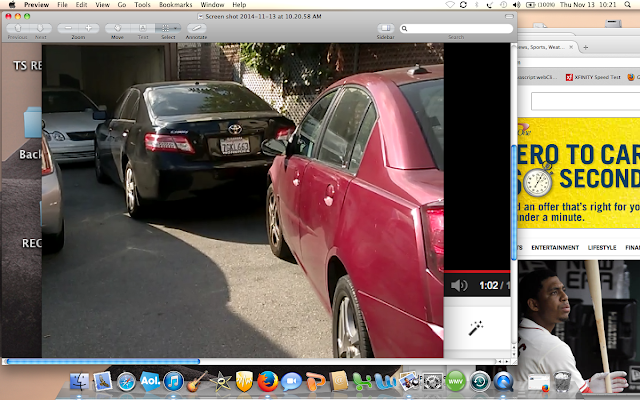Open Excel from the Dock
The width and height of the screenshot is (640, 400).
tap(362, 382)
